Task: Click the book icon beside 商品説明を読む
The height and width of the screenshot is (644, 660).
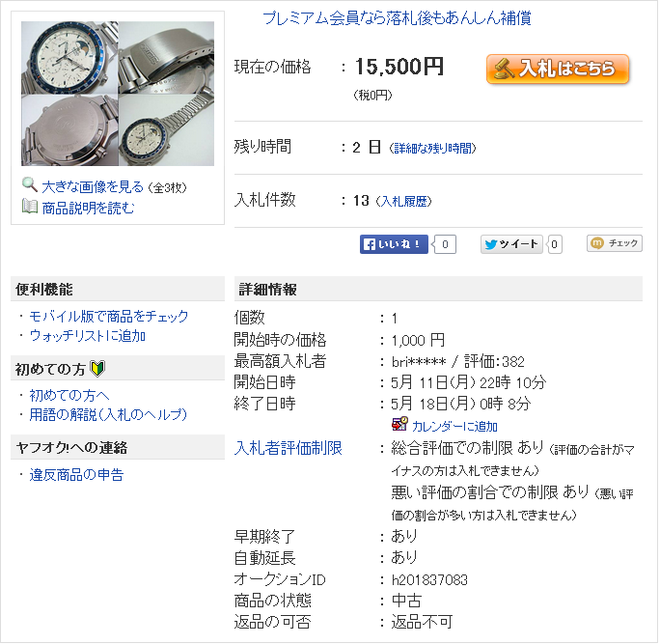Action: coord(30,207)
